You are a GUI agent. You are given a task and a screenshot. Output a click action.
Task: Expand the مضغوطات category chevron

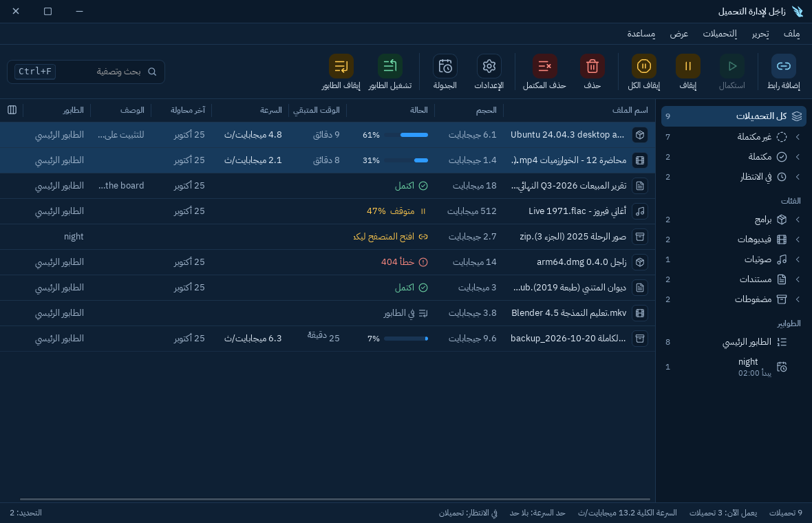coord(798,299)
